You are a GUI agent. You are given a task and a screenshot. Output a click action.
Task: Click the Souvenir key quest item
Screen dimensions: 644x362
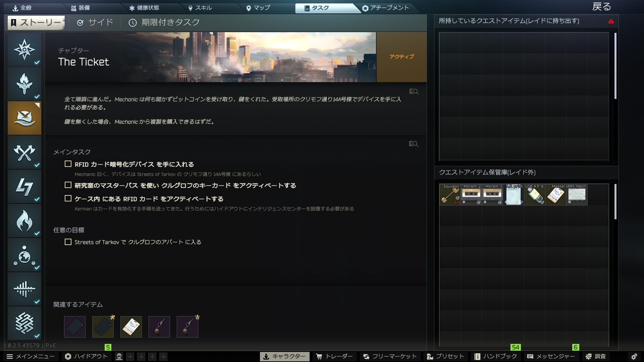point(450,195)
